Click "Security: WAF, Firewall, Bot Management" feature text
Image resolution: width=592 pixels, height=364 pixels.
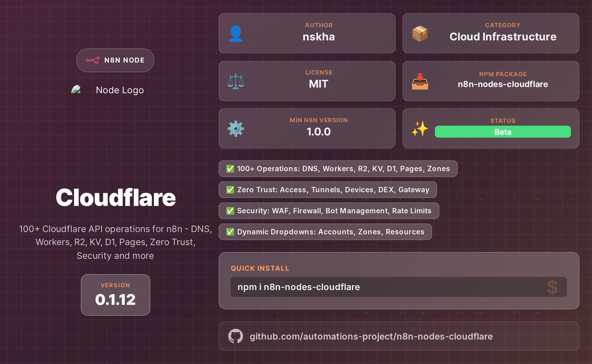point(334,211)
